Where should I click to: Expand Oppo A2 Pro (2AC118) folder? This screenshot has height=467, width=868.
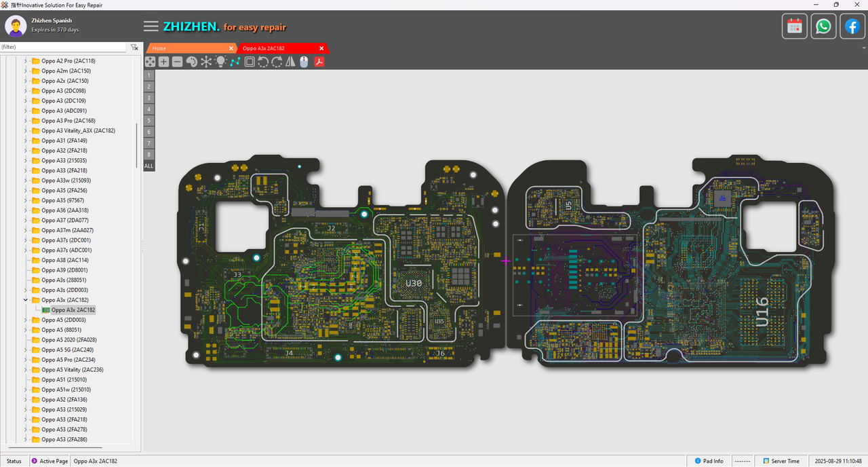pyautogui.click(x=26, y=61)
